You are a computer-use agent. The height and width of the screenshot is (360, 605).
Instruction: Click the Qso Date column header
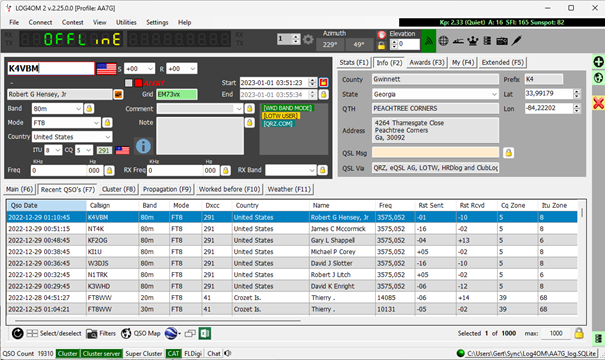(x=46, y=206)
